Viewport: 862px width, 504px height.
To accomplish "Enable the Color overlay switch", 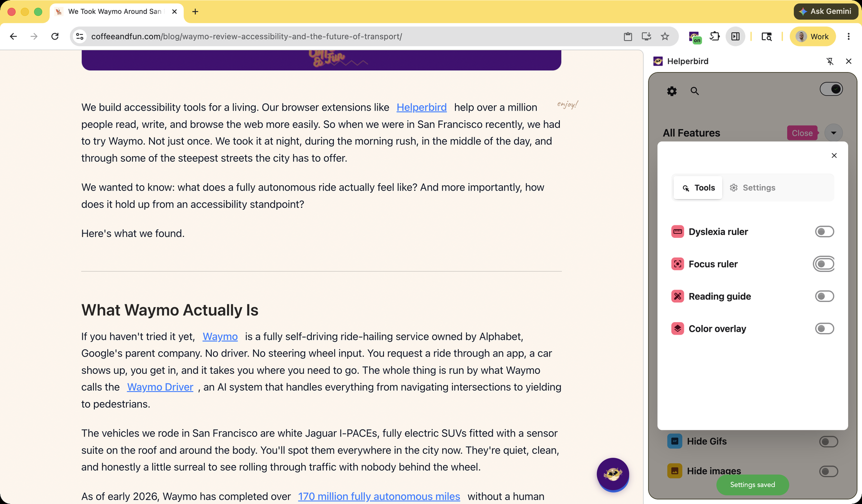I will [x=825, y=329].
